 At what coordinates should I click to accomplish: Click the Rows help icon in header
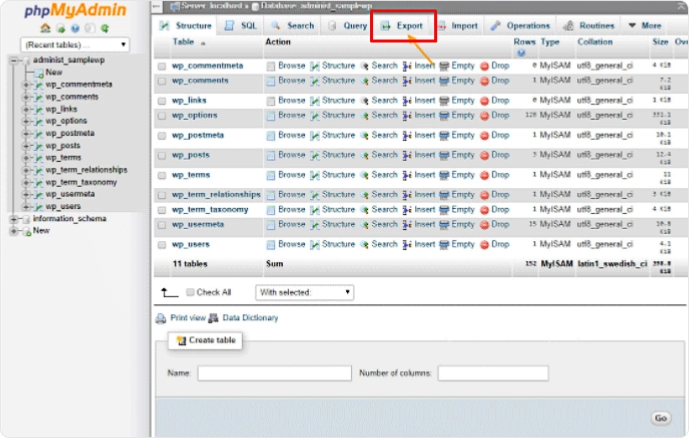[x=521, y=53]
